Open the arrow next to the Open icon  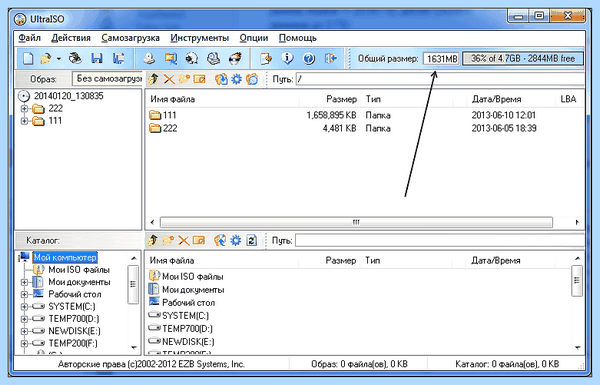59,59
